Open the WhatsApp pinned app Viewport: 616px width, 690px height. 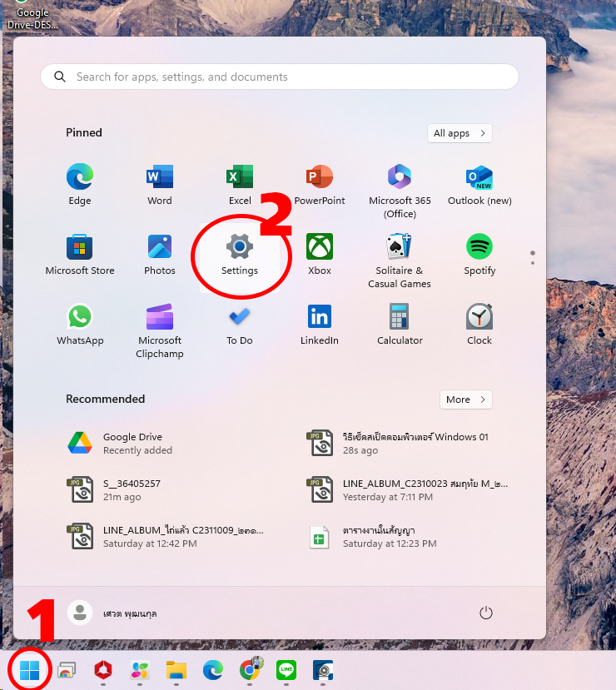tap(80, 324)
